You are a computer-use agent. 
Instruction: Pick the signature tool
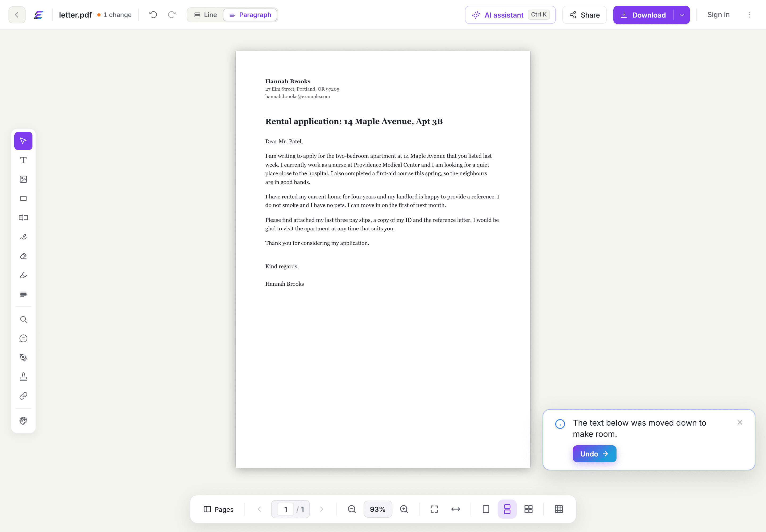(23, 237)
